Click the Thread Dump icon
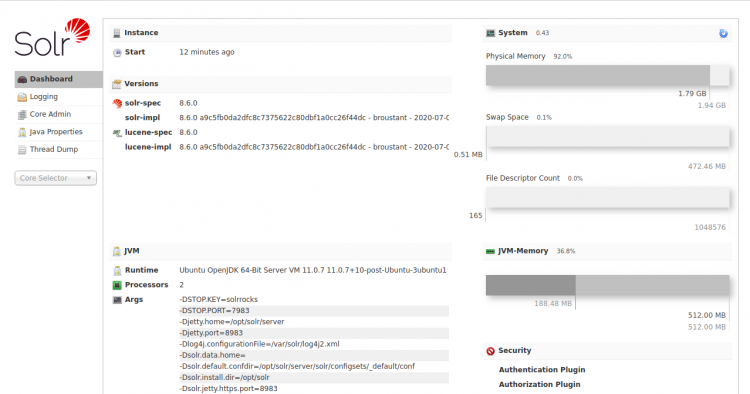This screenshot has height=394, width=750. point(22,150)
